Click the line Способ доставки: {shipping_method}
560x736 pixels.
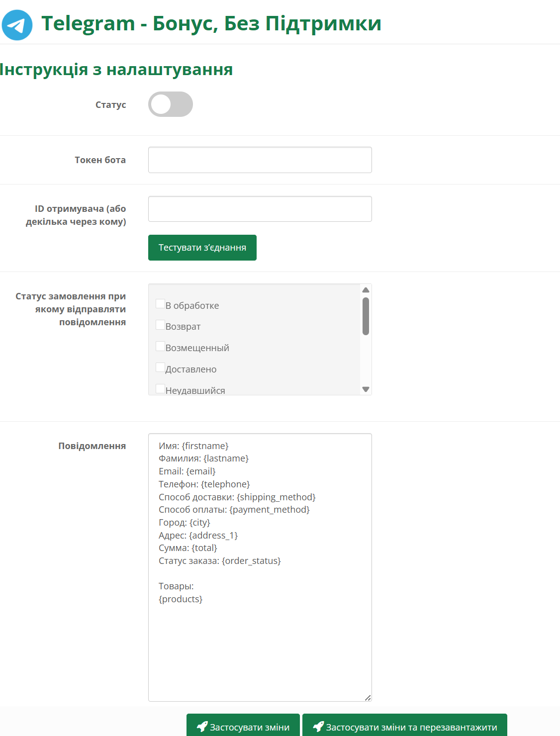[x=237, y=497]
